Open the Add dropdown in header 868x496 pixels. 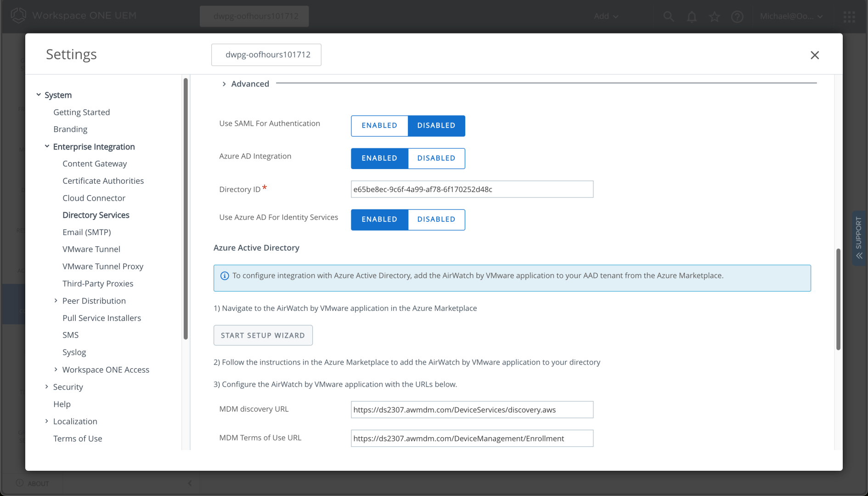click(x=606, y=17)
